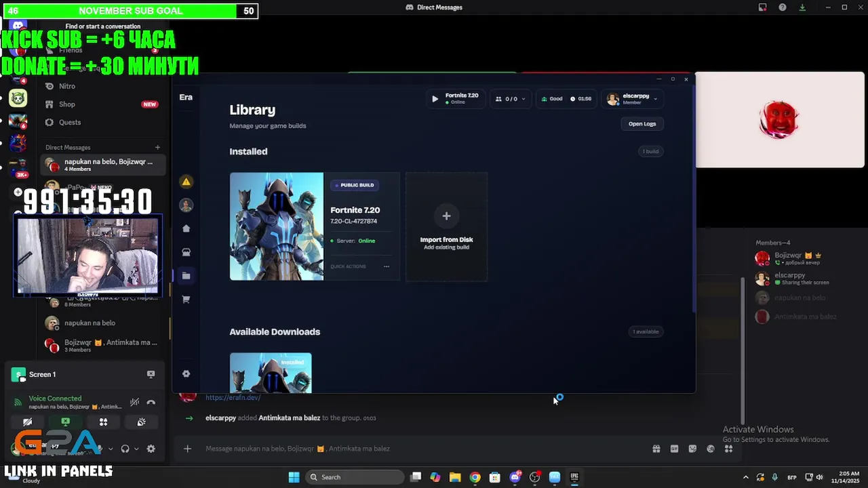Open quick actions three-dot menu for Fortnite 7.20
868x488 pixels.
pyautogui.click(x=387, y=266)
